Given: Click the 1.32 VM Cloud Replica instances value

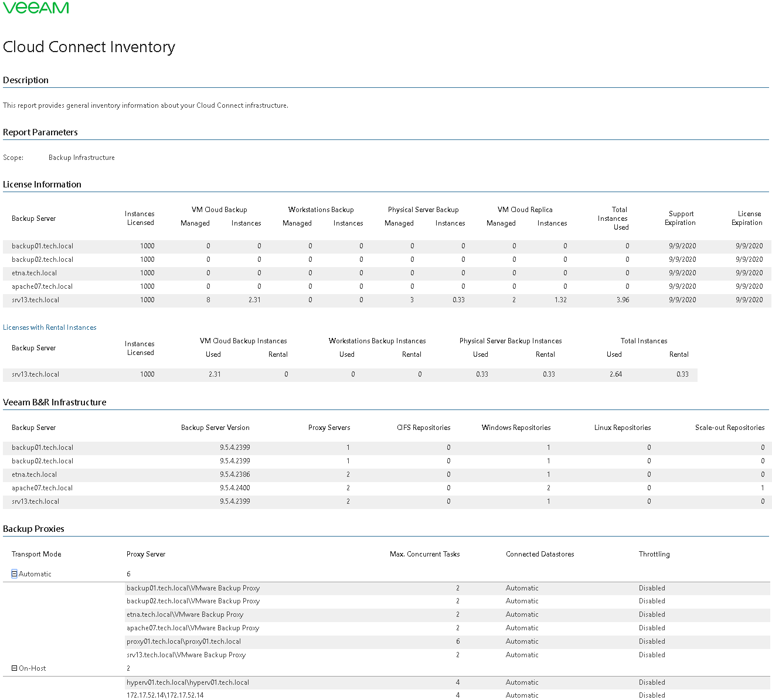Looking at the screenshot, I should pos(560,300).
